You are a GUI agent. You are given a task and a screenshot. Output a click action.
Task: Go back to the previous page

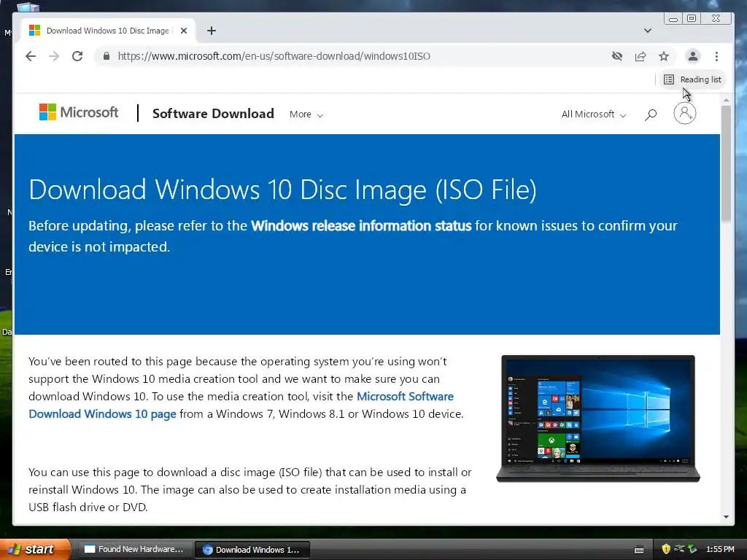31,56
